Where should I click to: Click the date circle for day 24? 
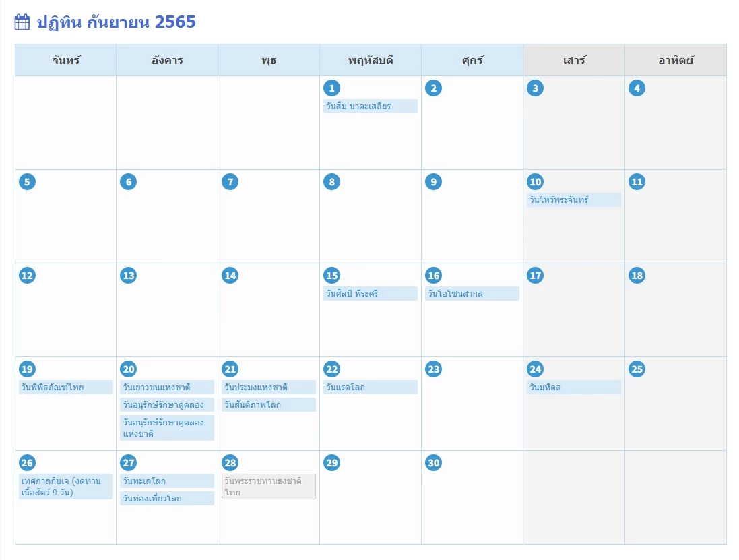(535, 369)
